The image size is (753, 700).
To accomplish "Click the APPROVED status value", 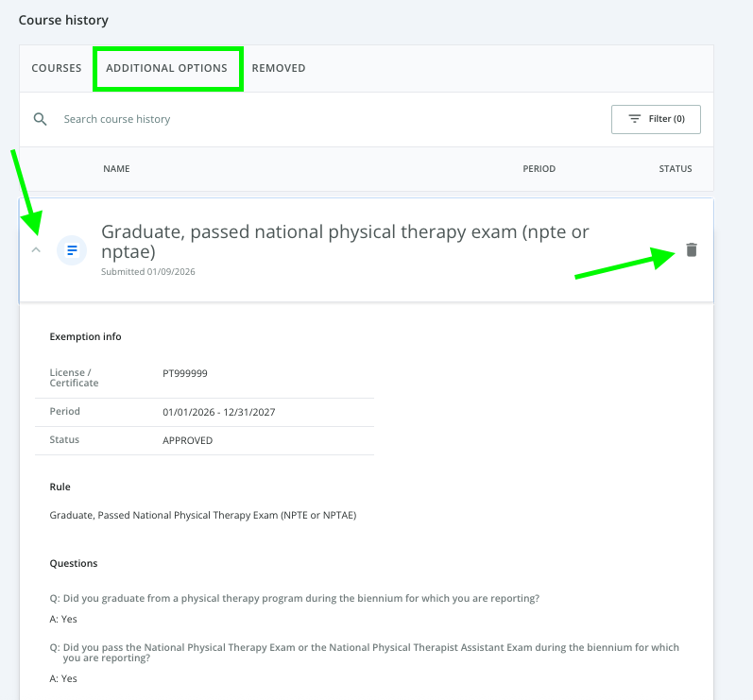I will (x=187, y=440).
